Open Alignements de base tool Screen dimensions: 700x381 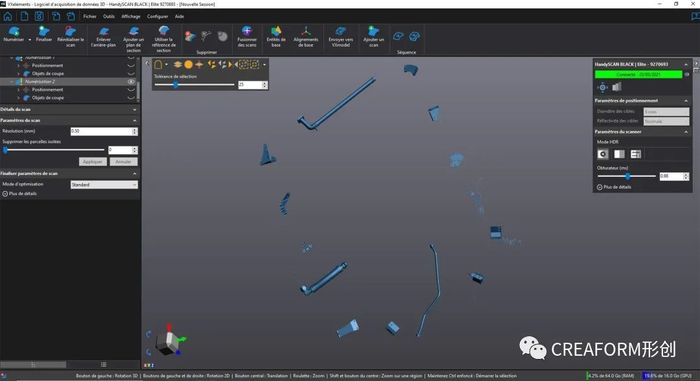click(x=306, y=36)
